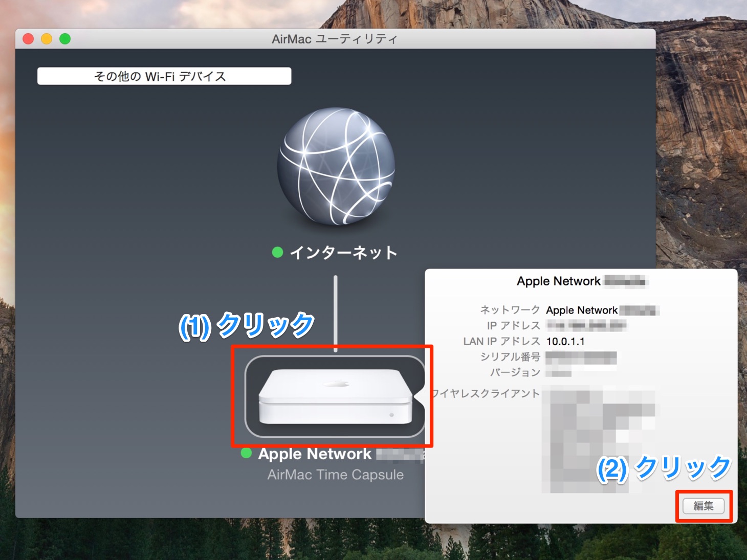The image size is (747, 560).
Task: Click the LAN IP value 10.0.1.1
Action: [x=565, y=342]
